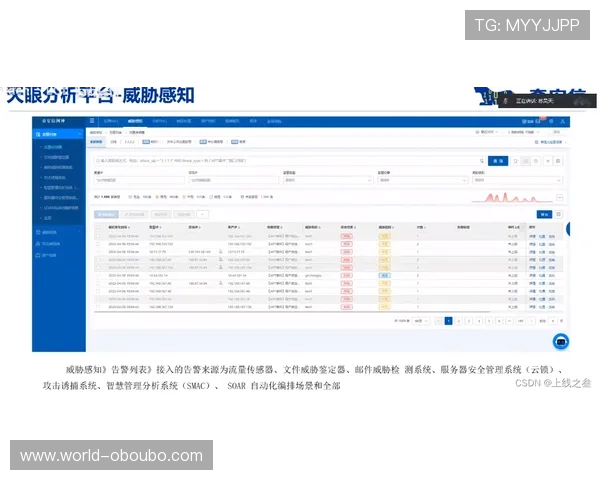Image resolution: width=600 pixels, height=480 pixels.
Task: Click the horizontal scrollbar under the alert table
Action: (x=292, y=312)
